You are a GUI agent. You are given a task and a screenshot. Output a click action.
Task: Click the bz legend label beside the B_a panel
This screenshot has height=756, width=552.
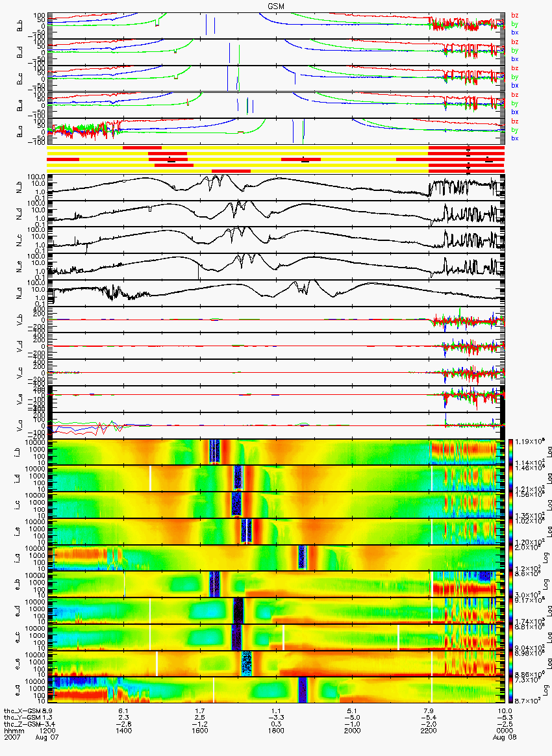(x=515, y=121)
